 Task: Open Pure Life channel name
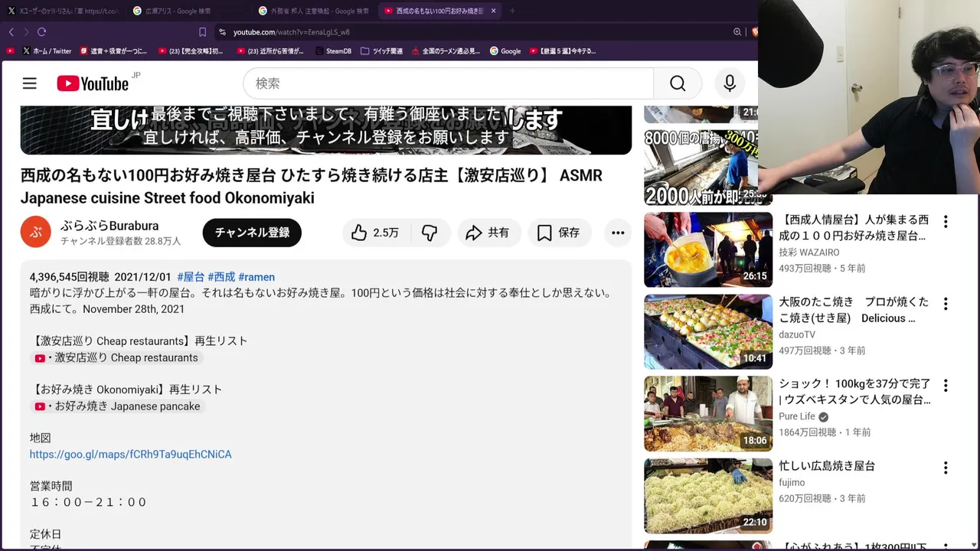pyautogui.click(x=797, y=416)
